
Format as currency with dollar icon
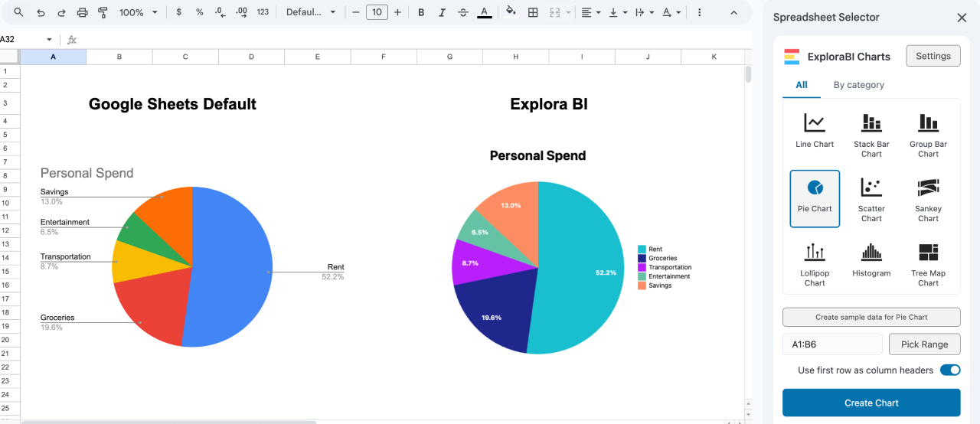point(178,12)
